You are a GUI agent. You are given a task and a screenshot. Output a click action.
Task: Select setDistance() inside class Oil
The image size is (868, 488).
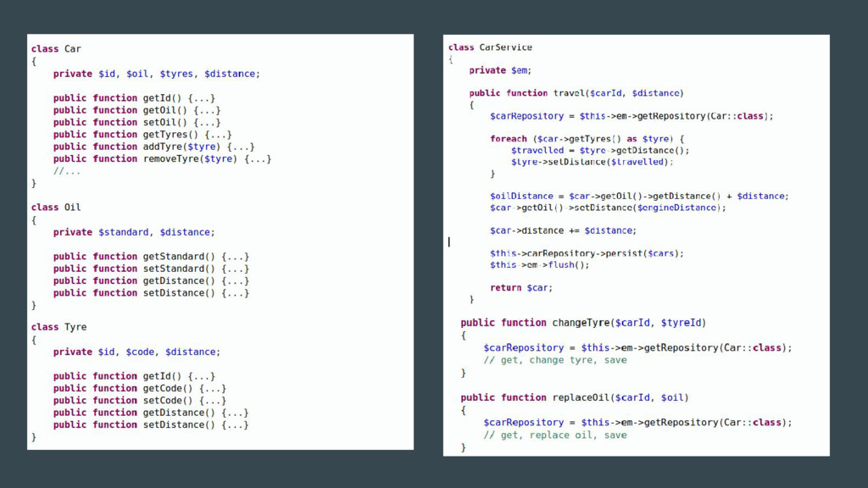coord(151,292)
